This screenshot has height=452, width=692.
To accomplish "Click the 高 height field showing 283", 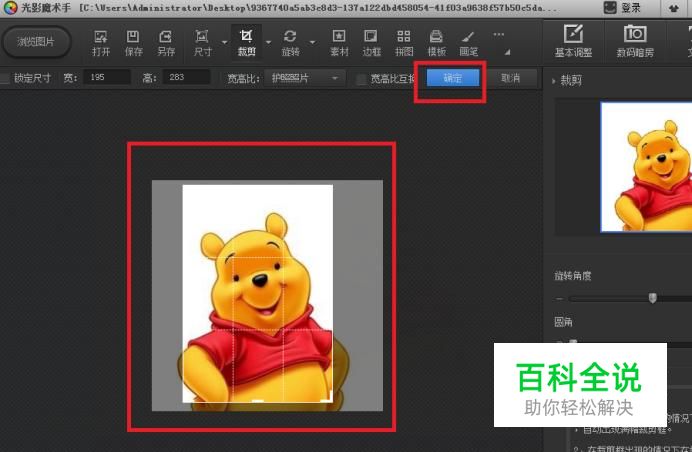I will [186, 77].
